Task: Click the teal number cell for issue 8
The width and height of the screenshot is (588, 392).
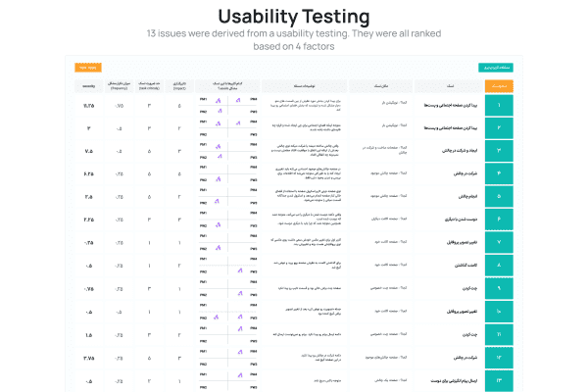Action: (x=499, y=266)
